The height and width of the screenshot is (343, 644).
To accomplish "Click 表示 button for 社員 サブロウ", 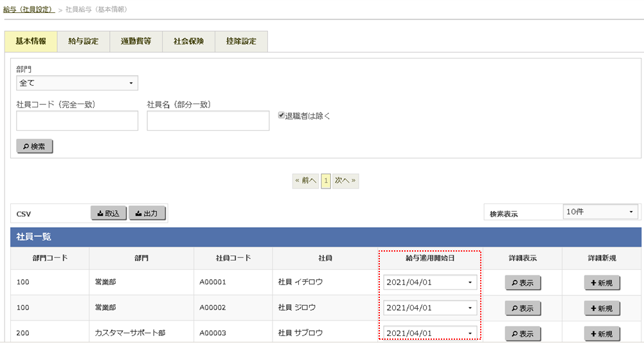I will point(523,333).
